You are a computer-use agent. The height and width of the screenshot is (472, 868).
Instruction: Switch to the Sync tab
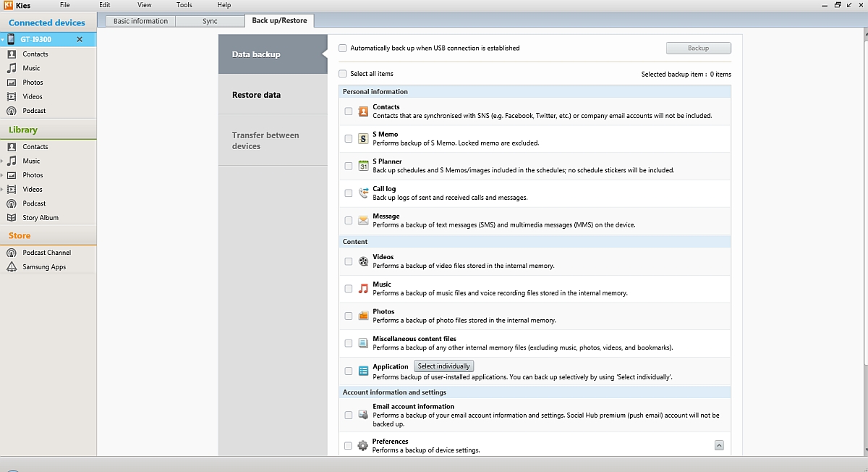(210, 21)
